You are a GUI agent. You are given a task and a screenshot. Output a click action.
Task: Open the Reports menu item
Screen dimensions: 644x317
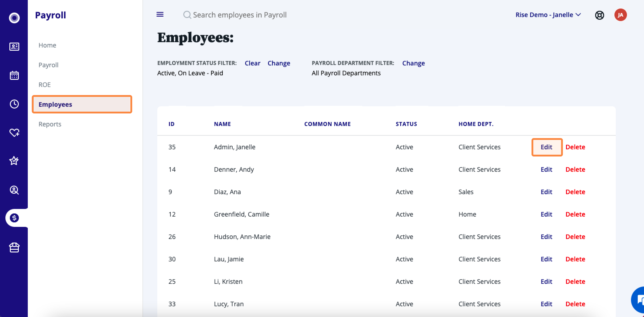coord(50,124)
